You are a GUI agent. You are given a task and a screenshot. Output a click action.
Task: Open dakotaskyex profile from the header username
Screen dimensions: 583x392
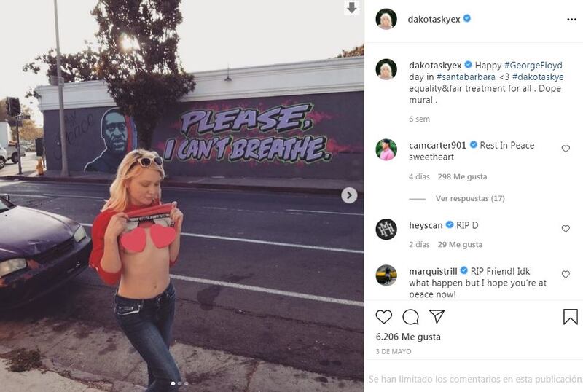434,20
